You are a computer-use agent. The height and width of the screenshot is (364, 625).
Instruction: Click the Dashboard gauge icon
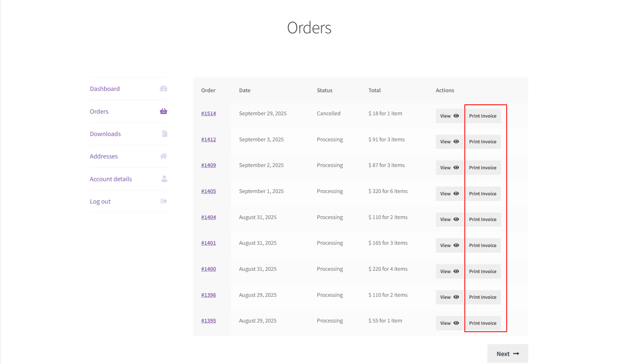(164, 89)
